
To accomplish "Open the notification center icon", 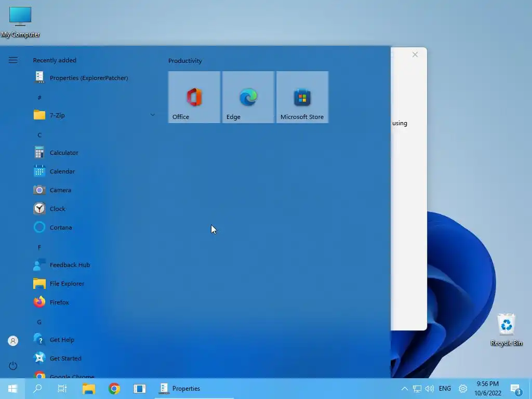I will pyautogui.click(x=516, y=389).
